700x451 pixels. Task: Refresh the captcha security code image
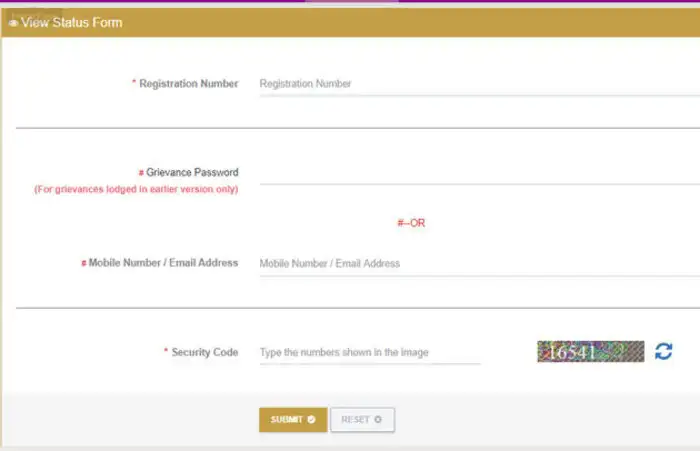[664, 351]
